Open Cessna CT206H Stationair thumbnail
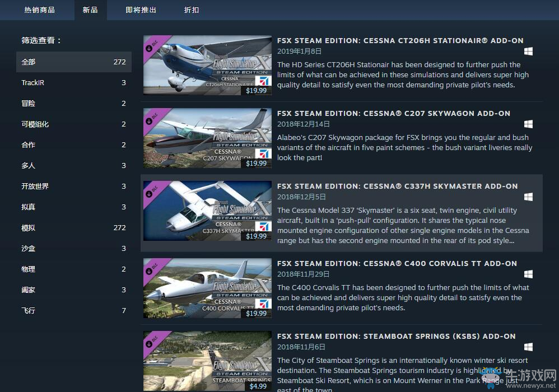The width and height of the screenshot is (559, 392). pyautogui.click(x=207, y=65)
